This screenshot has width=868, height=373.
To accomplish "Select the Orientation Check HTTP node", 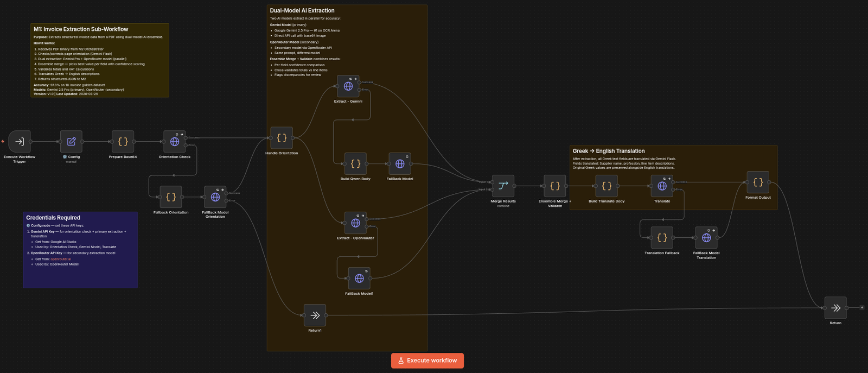I will [175, 142].
